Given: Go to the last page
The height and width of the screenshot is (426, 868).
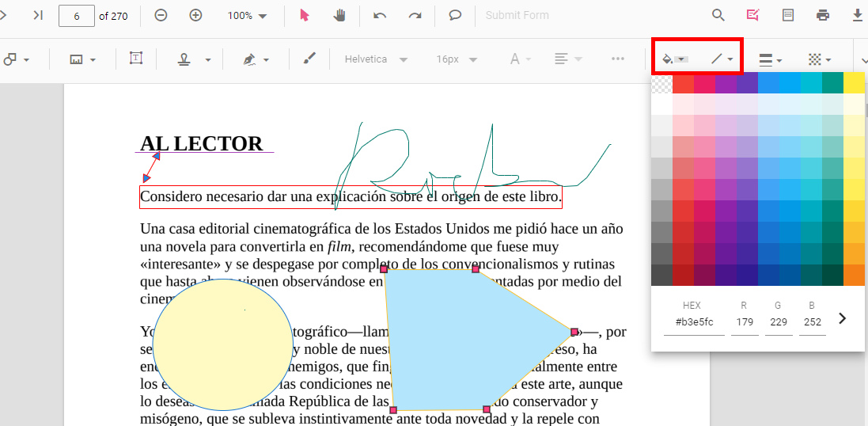Looking at the screenshot, I should 38,15.
